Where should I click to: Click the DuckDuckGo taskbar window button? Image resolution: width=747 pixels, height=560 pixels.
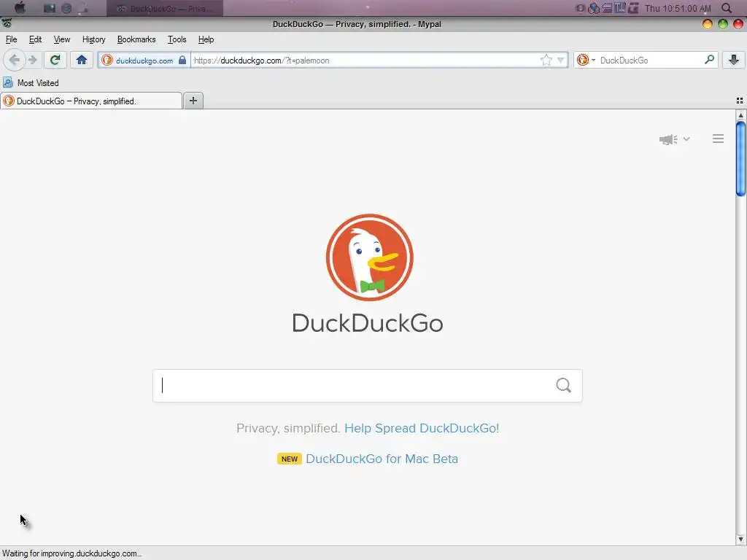click(x=165, y=8)
